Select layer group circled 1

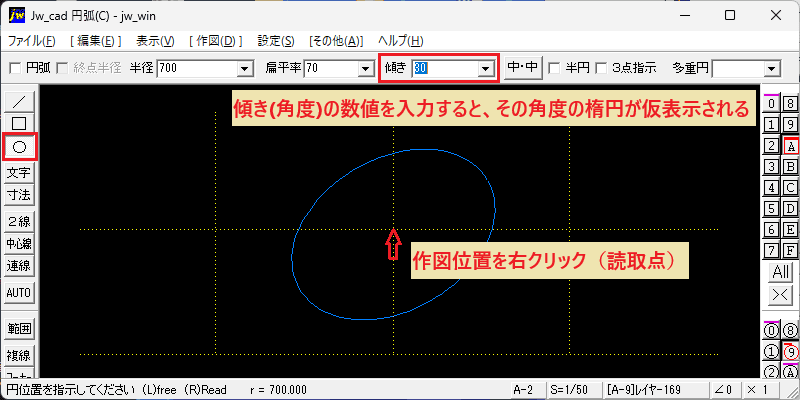point(771,352)
